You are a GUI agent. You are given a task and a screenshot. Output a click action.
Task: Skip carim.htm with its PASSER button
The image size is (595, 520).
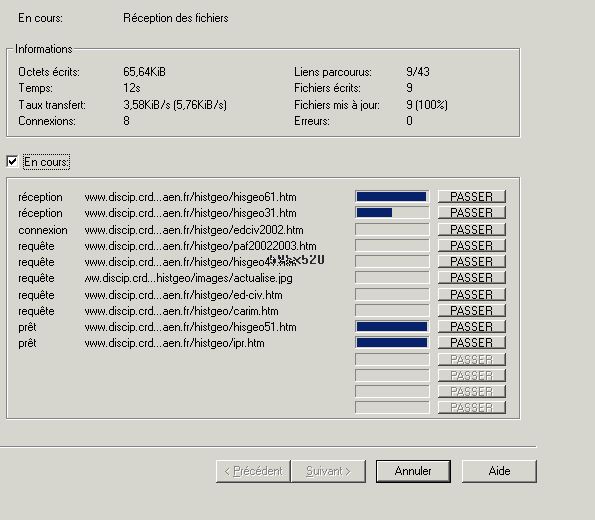472,310
